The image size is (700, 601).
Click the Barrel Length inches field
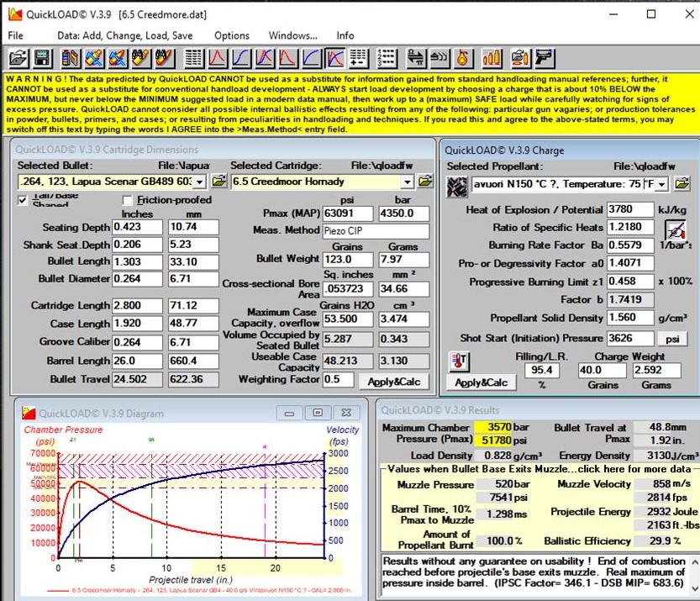tap(137, 361)
